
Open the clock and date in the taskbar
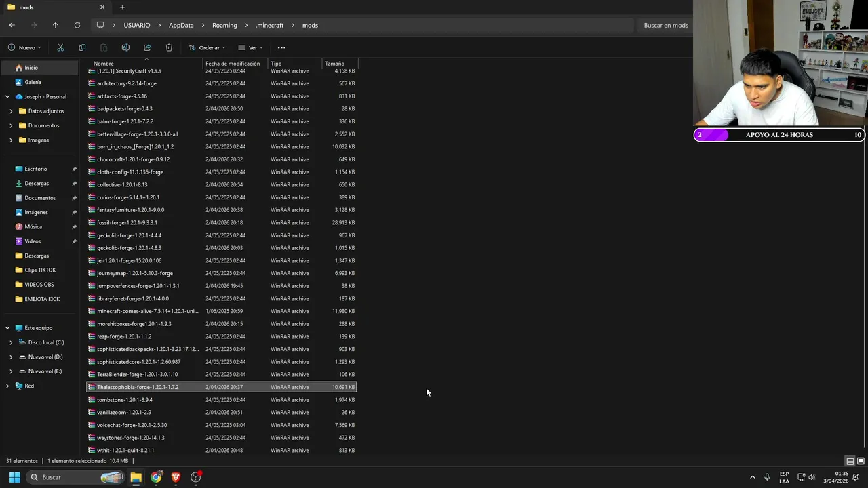(835, 477)
